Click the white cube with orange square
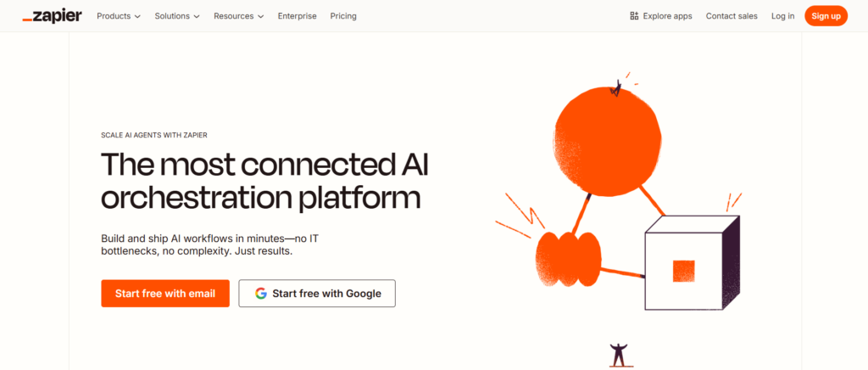The image size is (868, 370). [x=692, y=263]
